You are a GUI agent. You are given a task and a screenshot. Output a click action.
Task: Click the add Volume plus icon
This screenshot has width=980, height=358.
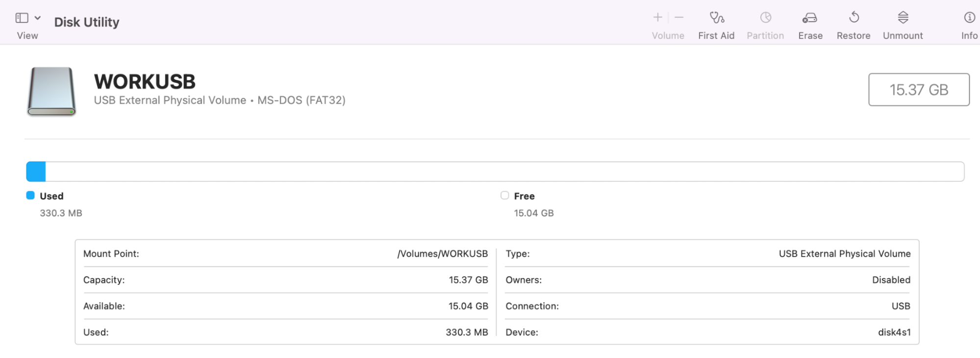pos(658,18)
